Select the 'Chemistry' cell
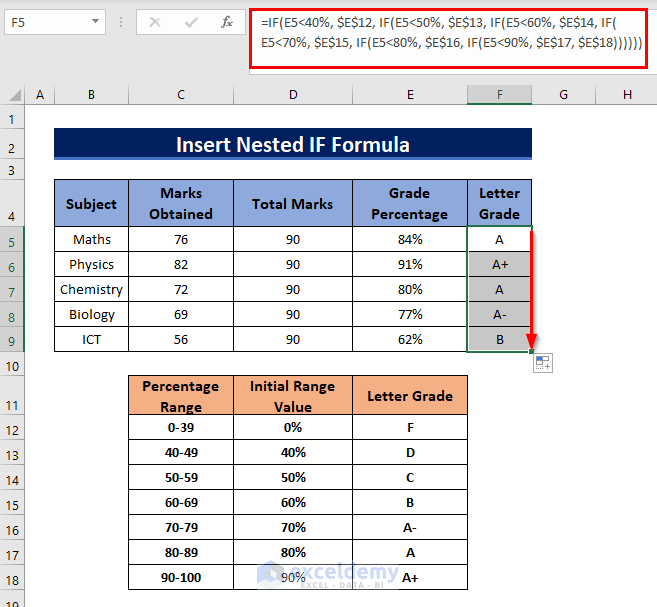This screenshot has width=657, height=607. [x=91, y=289]
